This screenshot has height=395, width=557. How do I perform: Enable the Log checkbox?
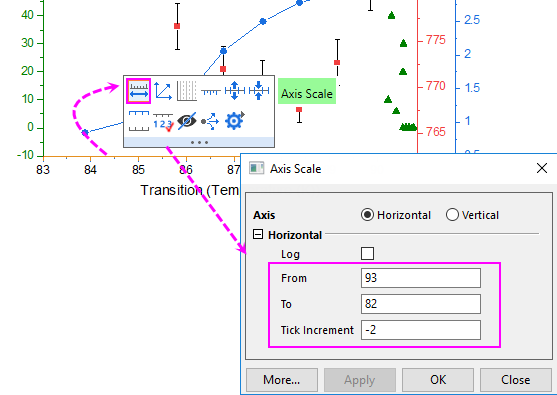(367, 254)
